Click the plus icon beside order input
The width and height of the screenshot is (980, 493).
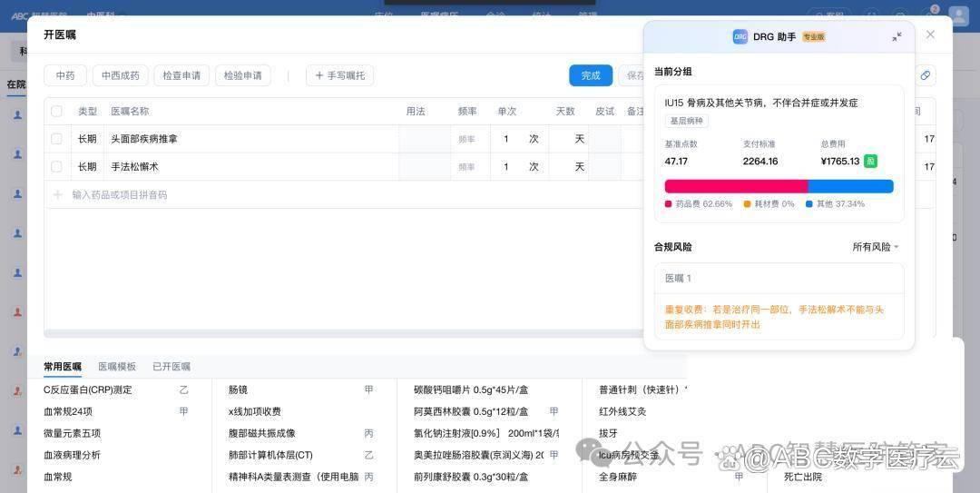tap(58, 194)
